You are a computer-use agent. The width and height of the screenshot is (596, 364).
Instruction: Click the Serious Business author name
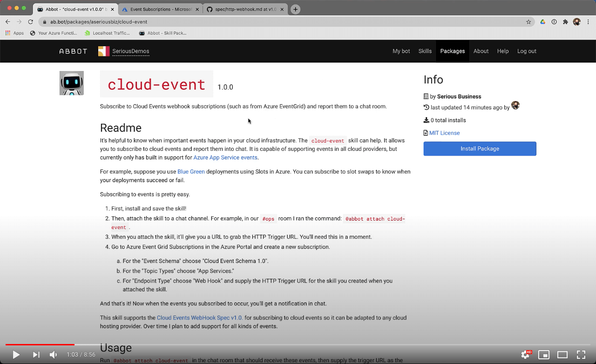(459, 97)
